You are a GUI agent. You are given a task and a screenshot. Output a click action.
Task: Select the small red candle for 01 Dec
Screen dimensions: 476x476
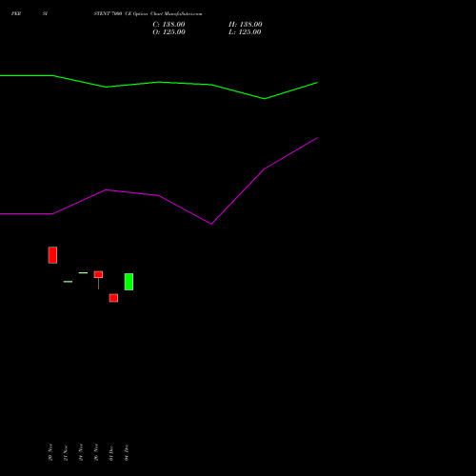tap(113, 298)
